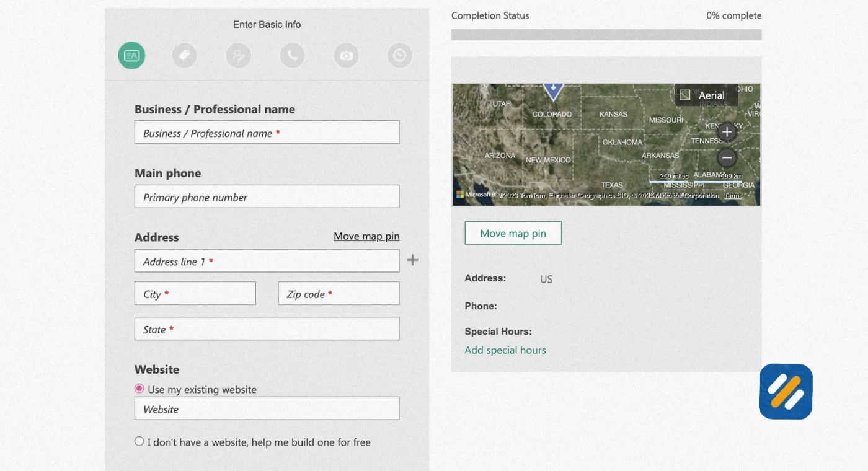Image resolution: width=868 pixels, height=471 pixels.
Task: Click the Special Hours: label
Action: (498, 332)
